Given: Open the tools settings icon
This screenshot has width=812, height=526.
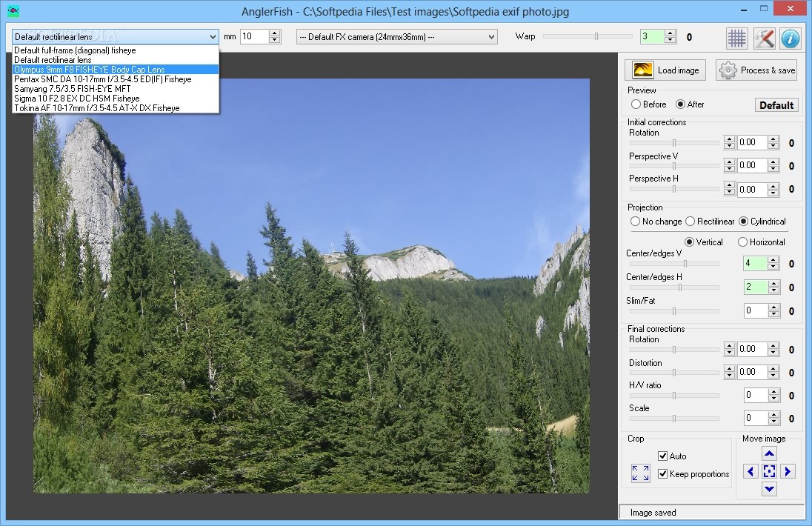Looking at the screenshot, I should (x=764, y=38).
